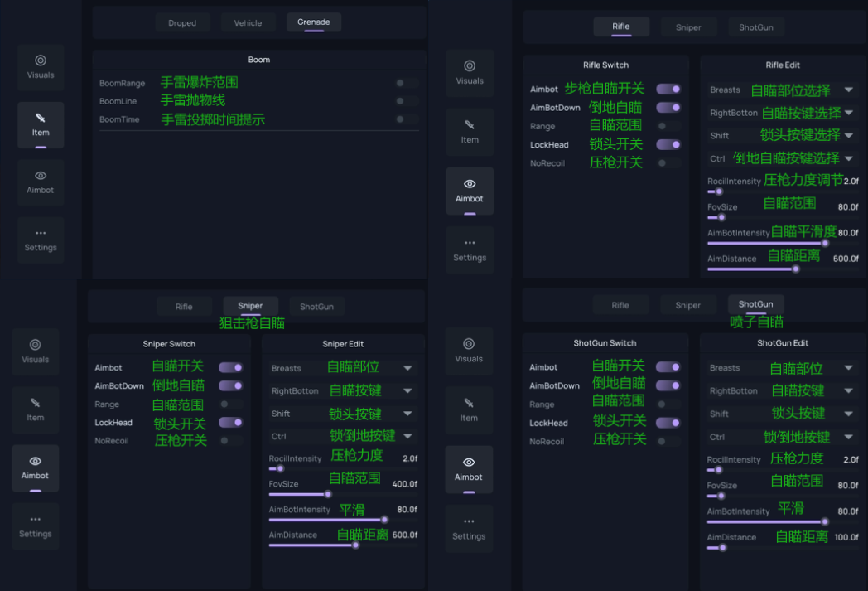Click Sniper tab button in the Rifle window
Viewport: 868px width, 591px height.
687,27
